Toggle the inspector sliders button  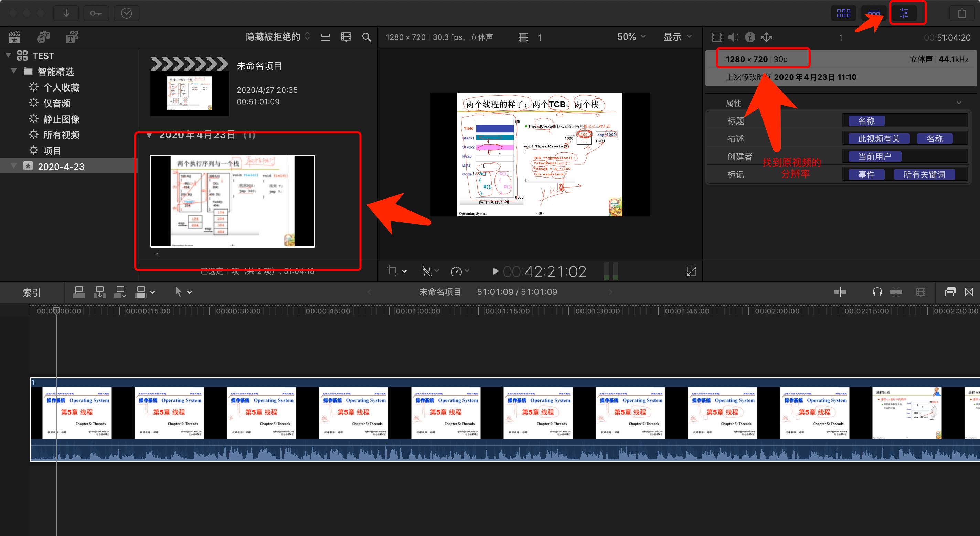(x=904, y=13)
